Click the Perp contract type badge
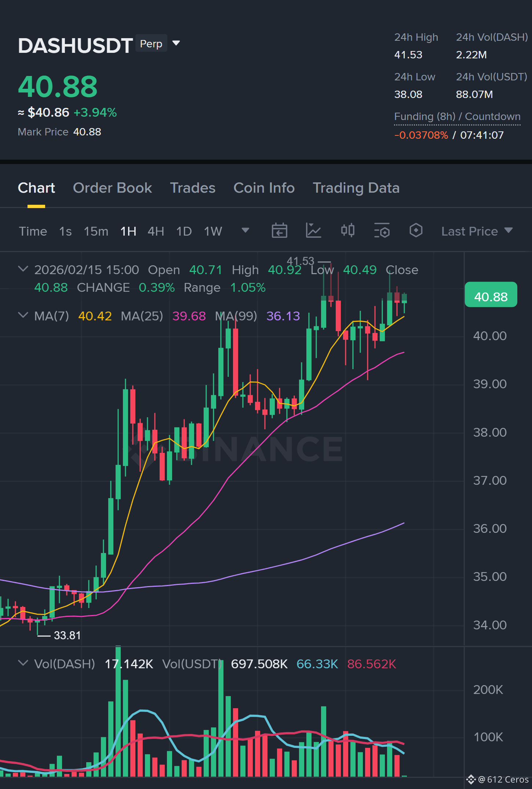The height and width of the screenshot is (789, 532). (x=151, y=44)
